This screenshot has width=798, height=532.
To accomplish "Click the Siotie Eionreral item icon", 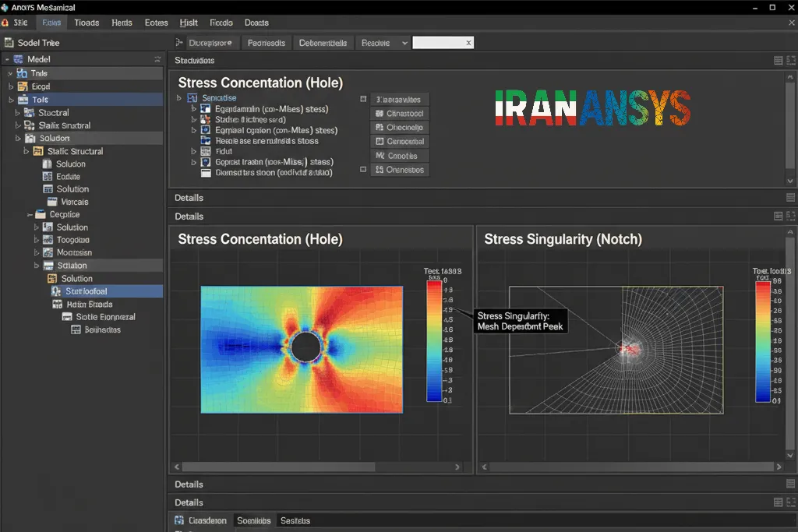I will pos(67,317).
